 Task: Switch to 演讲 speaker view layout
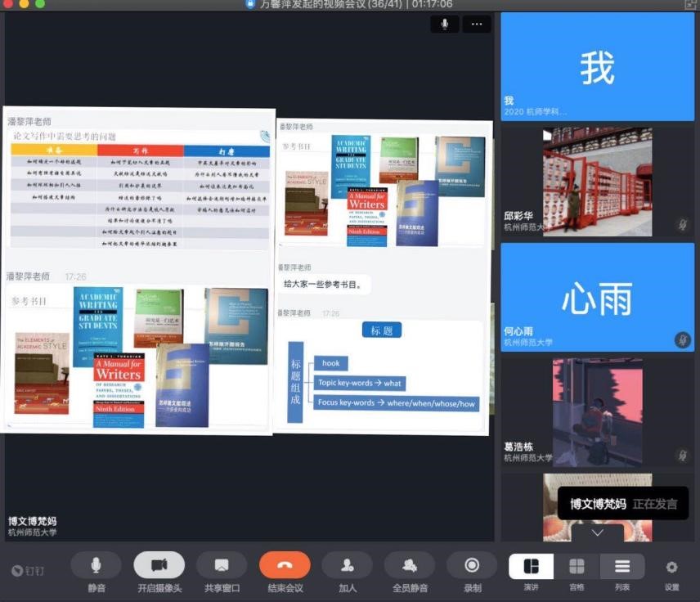531,567
